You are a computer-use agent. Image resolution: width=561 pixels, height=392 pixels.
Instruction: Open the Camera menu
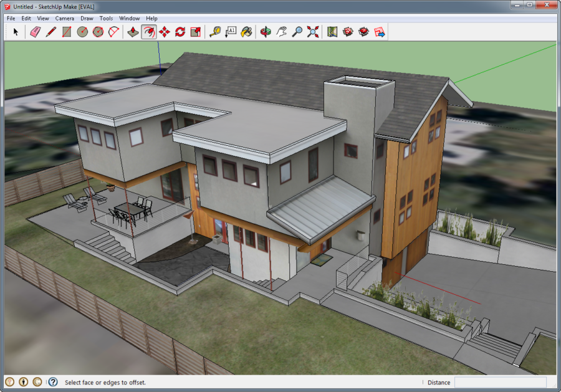tap(64, 19)
